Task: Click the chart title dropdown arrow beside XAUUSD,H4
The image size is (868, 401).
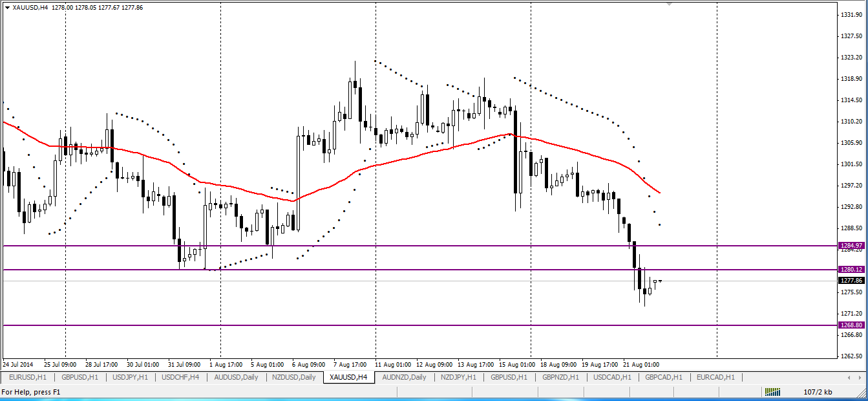Action: pyautogui.click(x=7, y=8)
